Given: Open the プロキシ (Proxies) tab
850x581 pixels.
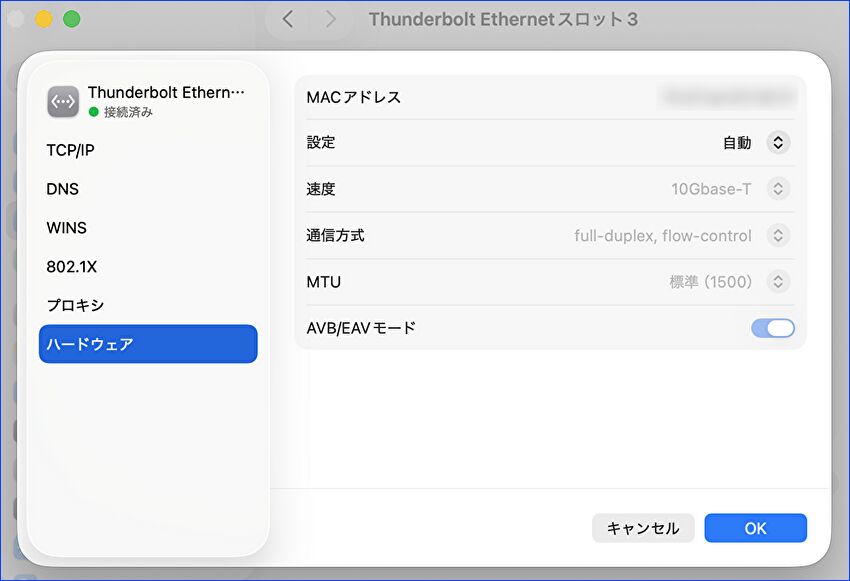Looking at the screenshot, I should 76,305.
